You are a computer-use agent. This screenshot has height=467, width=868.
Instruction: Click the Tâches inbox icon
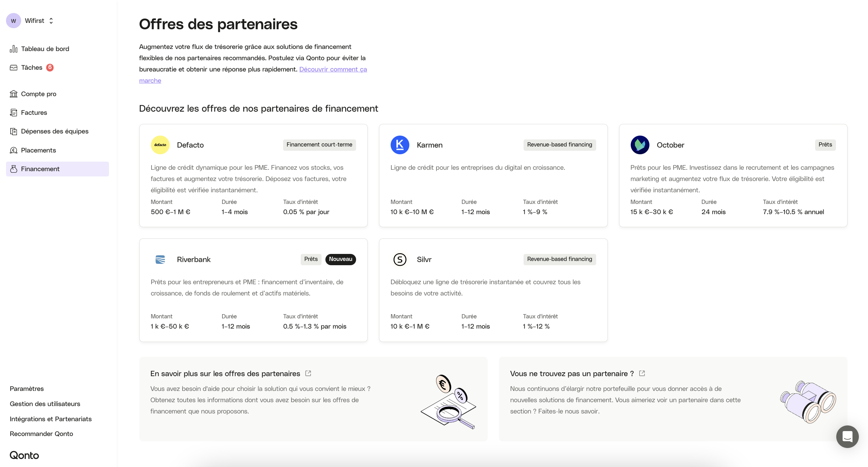point(13,68)
